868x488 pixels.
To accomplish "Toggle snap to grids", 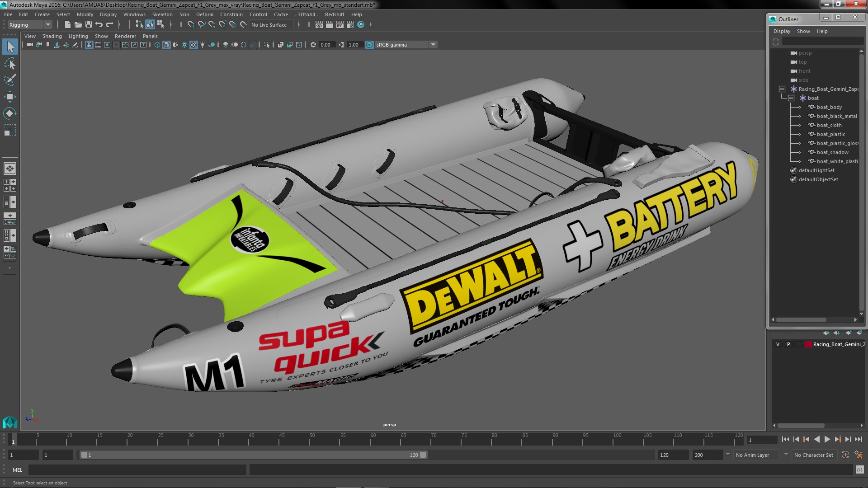I will pyautogui.click(x=191, y=25).
